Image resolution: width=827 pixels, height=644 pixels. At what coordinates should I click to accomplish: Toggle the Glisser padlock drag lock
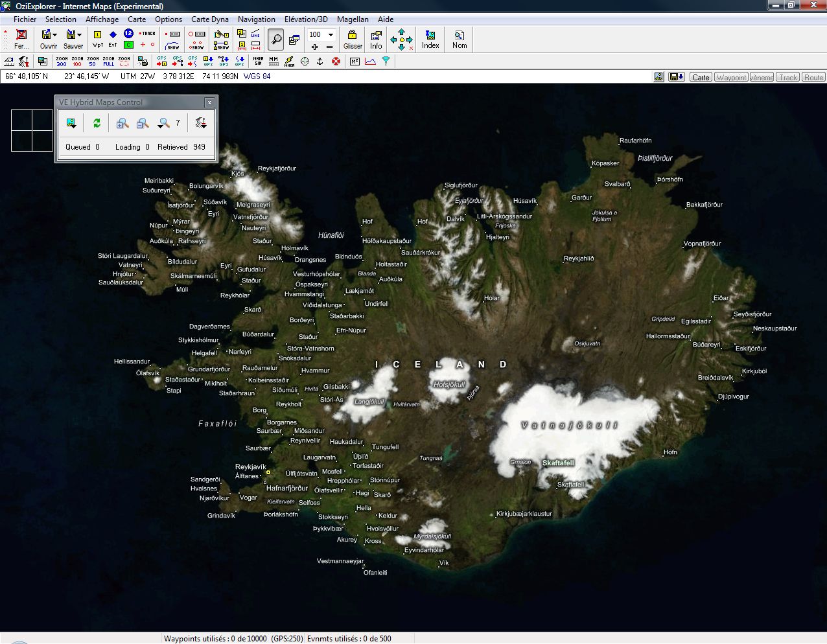[x=352, y=39]
